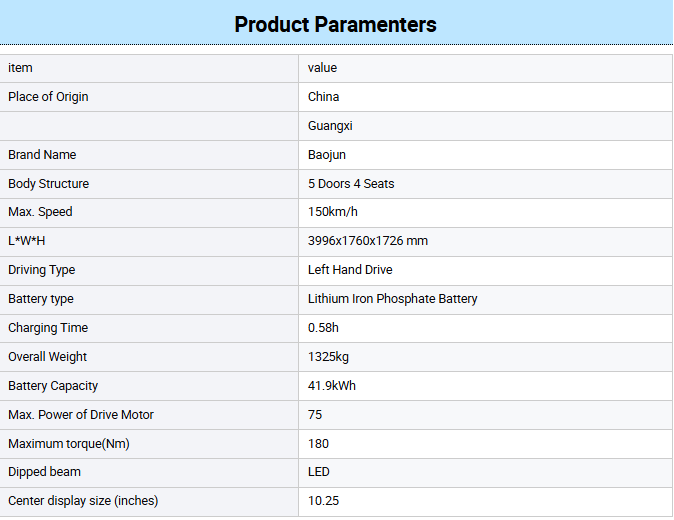Click the Lithium Iron Phosphate Battery value
Screen dimensions: 674x520
click(393, 299)
